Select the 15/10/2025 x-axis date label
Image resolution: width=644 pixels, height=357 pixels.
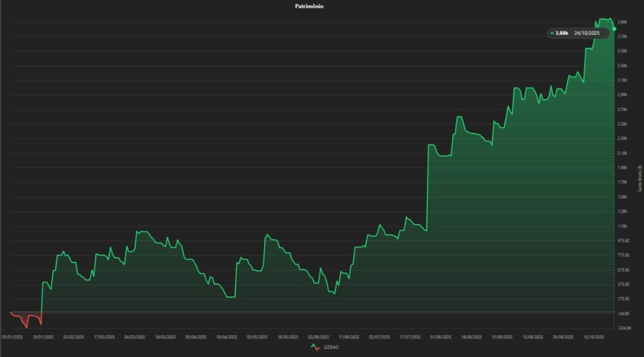pos(594,337)
